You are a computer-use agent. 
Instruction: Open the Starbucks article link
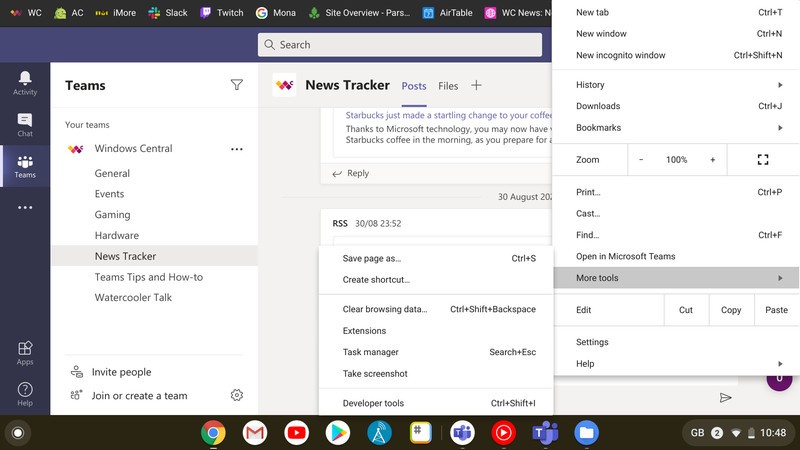[x=448, y=115]
